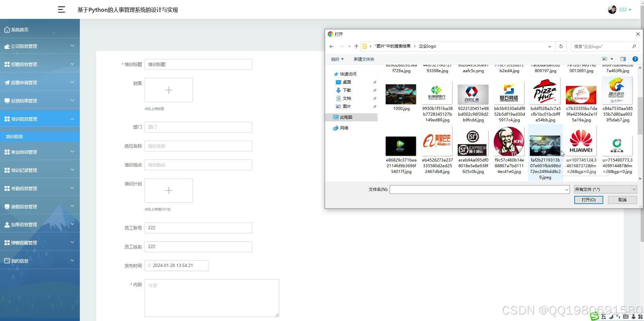The height and width of the screenshot is (321, 644).
Task: Change file view layout icon
Action: (605, 59)
